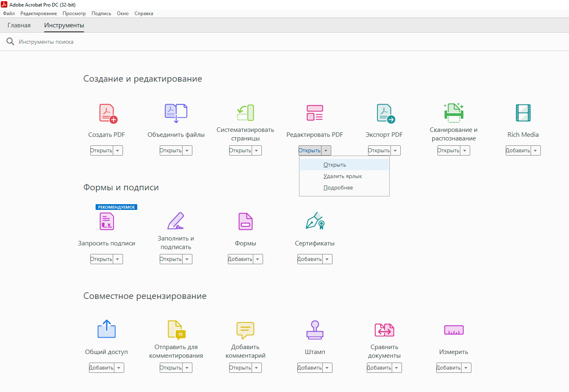
Task: Expand dropdown arrow under Создать PDF
Action: click(x=118, y=151)
